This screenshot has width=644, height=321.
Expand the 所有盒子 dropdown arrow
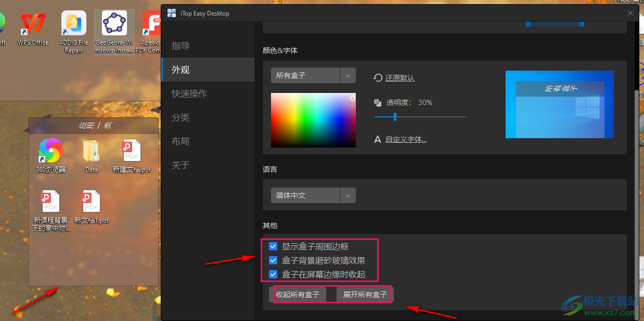348,75
